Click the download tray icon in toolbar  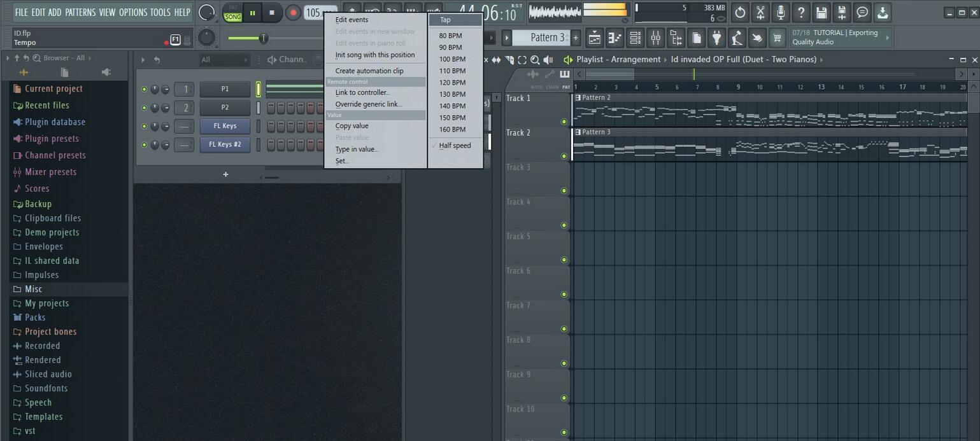883,12
